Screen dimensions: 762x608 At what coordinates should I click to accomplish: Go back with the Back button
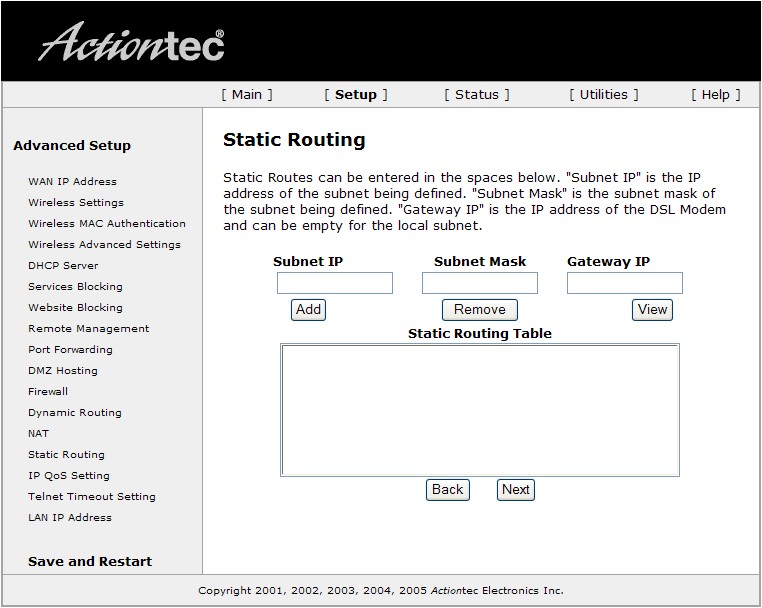point(448,489)
